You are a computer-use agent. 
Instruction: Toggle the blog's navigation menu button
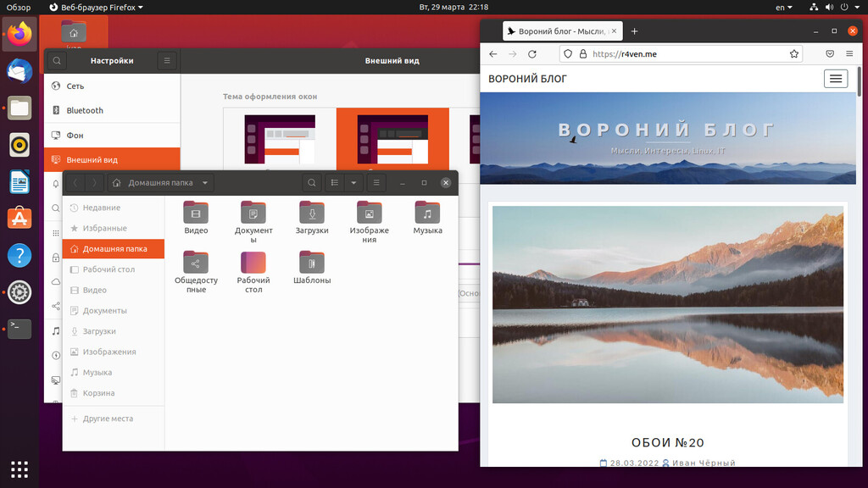(x=836, y=79)
